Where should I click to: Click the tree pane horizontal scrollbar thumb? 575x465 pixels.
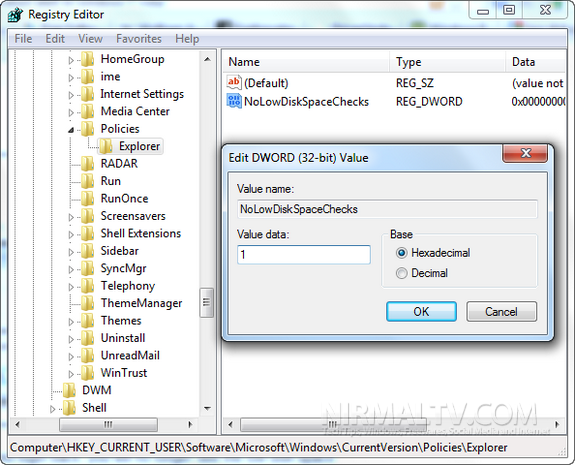click(x=108, y=425)
